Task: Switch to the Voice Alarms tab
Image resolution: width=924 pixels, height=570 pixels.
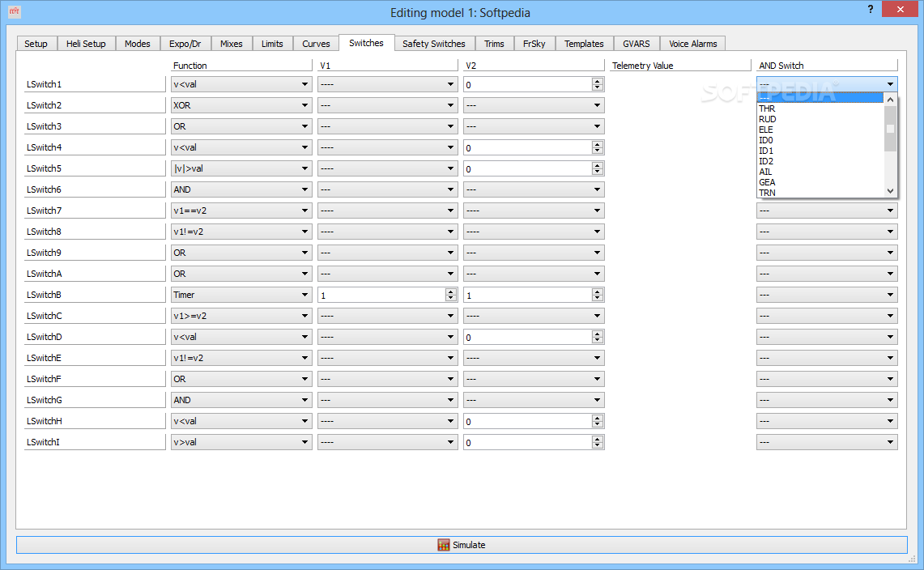Action: pos(693,44)
